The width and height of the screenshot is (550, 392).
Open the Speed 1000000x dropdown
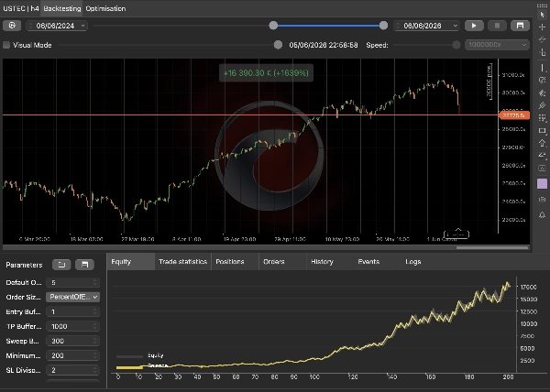tap(497, 45)
